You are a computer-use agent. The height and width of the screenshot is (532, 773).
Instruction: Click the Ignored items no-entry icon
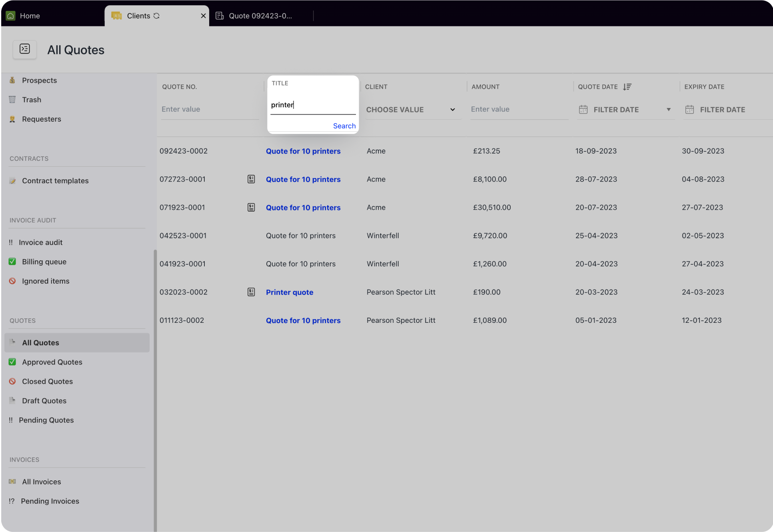[12, 281]
